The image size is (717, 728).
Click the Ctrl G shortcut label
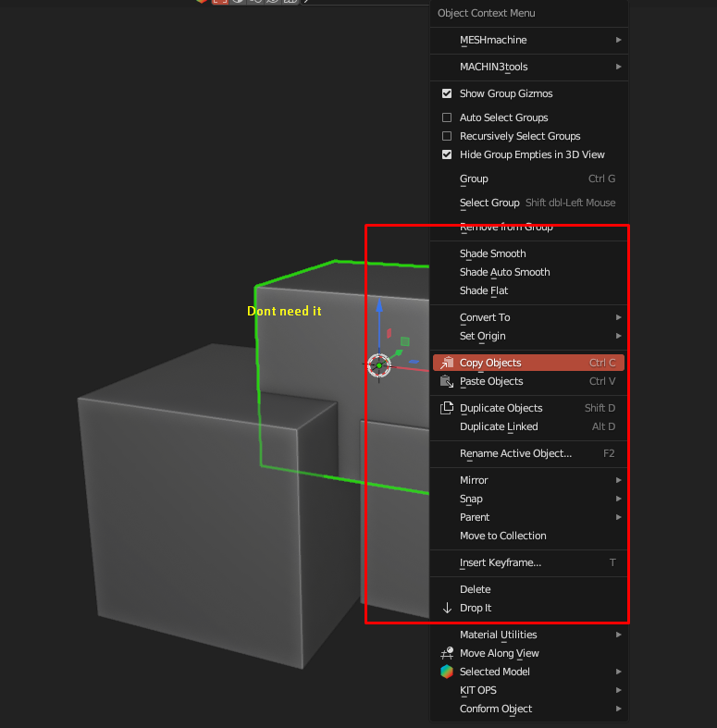coord(602,179)
